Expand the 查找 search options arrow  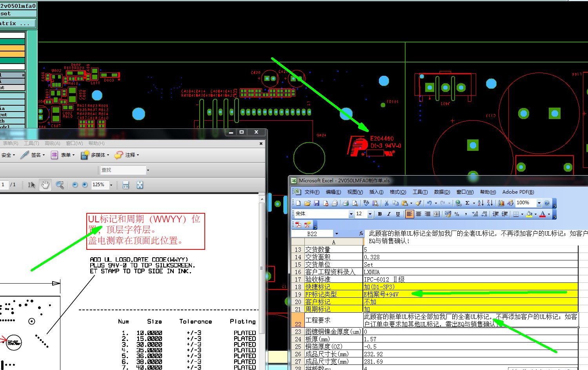[148, 170]
